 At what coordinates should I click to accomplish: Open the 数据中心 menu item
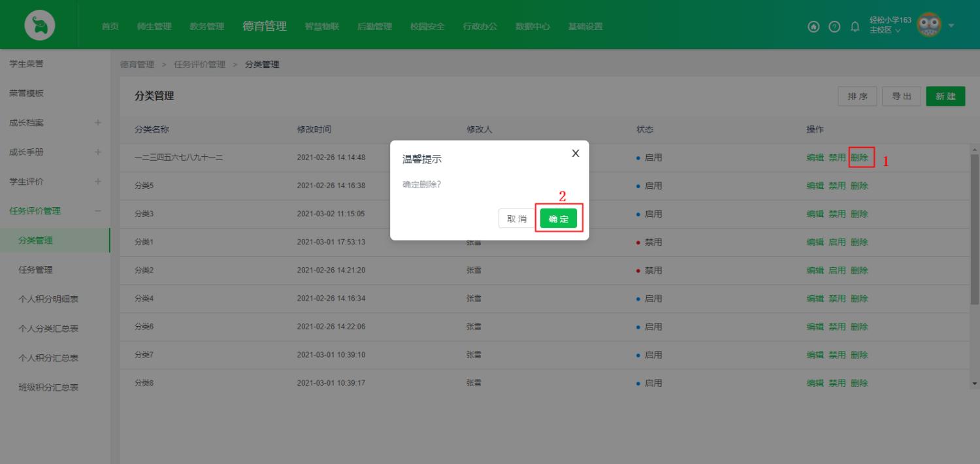point(532,27)
